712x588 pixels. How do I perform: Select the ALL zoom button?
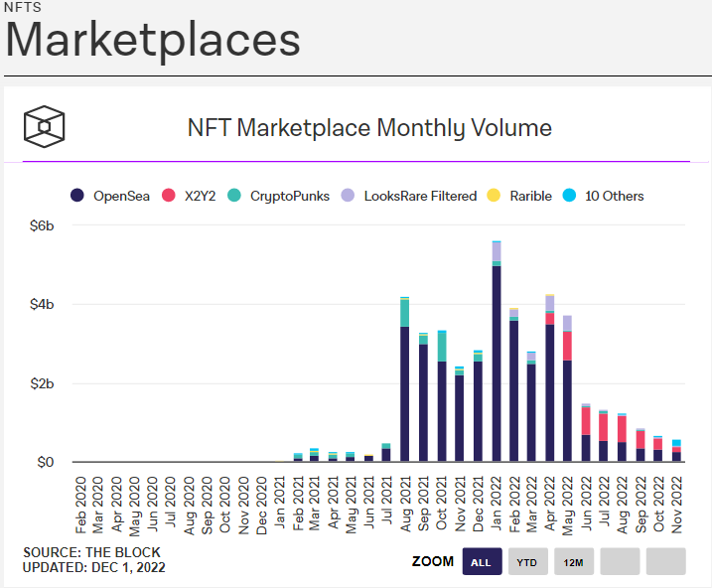pyautogui.click(x=483, y=561)
